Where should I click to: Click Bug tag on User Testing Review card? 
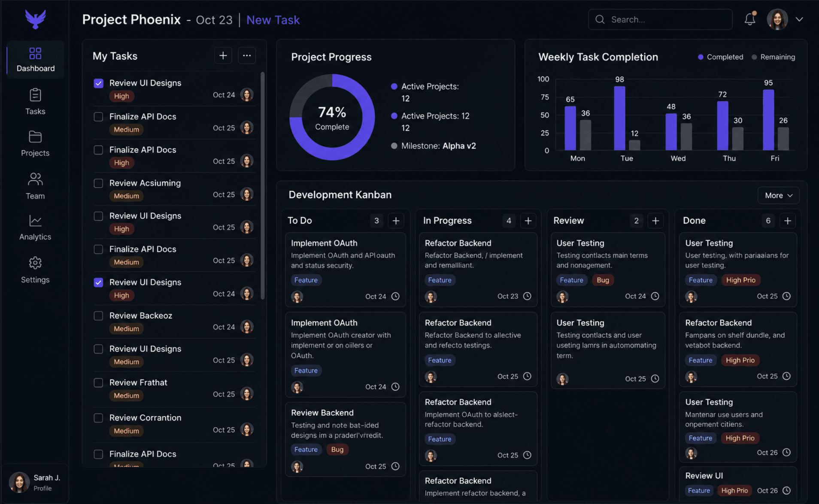click(603, 280)
